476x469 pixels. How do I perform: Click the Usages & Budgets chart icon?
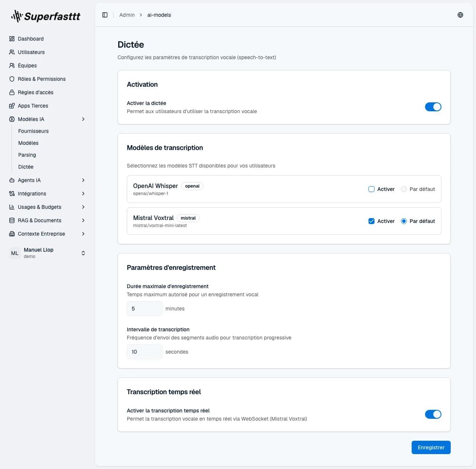tap(12, 207)
